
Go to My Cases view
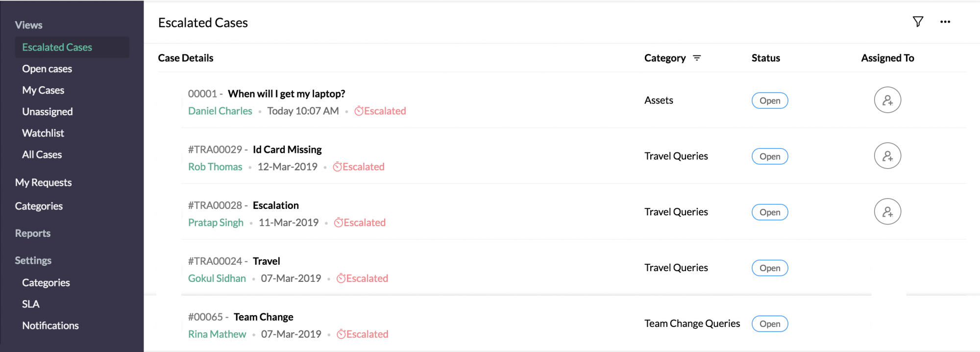[x=43, y=91]
